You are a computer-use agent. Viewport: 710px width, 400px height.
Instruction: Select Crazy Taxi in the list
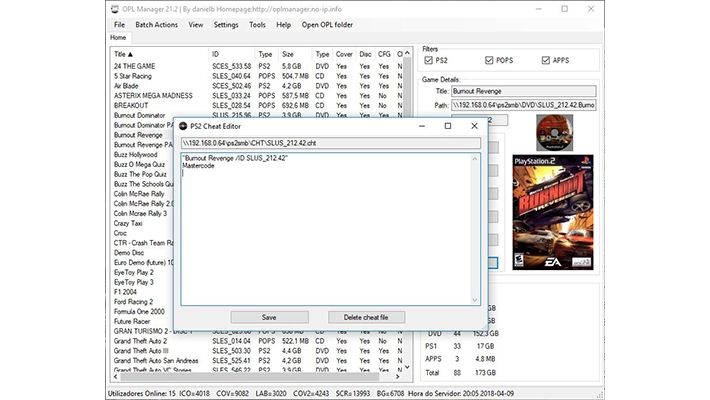(x=128, y=223)
